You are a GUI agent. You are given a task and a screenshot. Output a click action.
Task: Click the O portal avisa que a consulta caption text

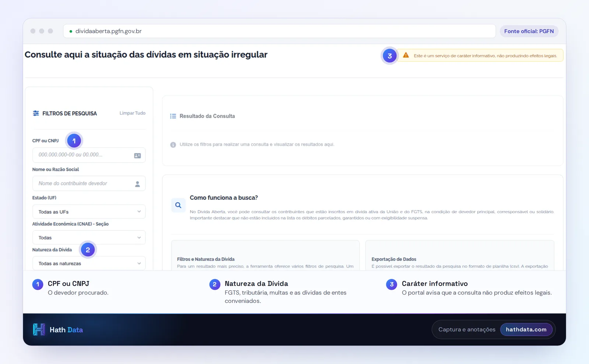pyautogui.click(x=477, y=293)
